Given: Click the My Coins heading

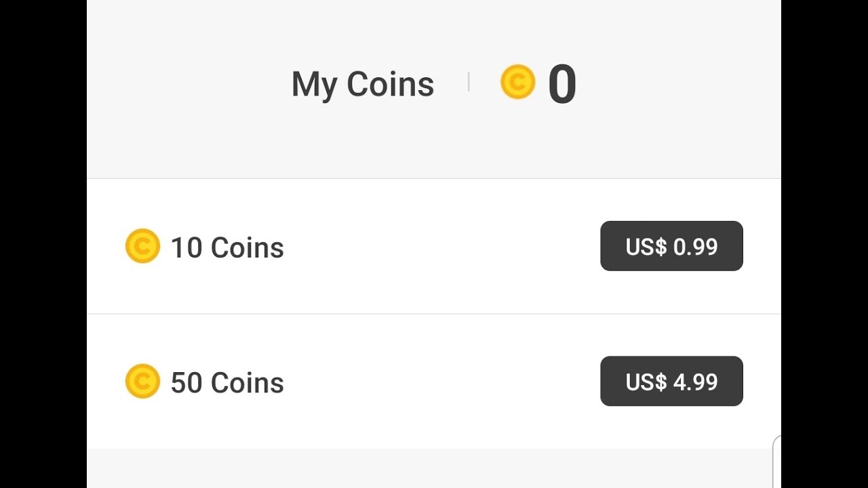Looking at the screenshot, I should click(x=362, y=85).
